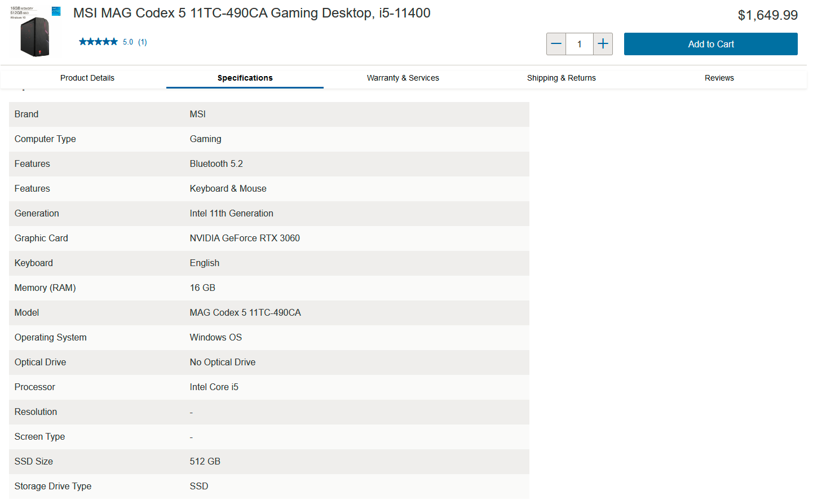
Task: Open the Product Details tab
Action: [x=87, y=78]
